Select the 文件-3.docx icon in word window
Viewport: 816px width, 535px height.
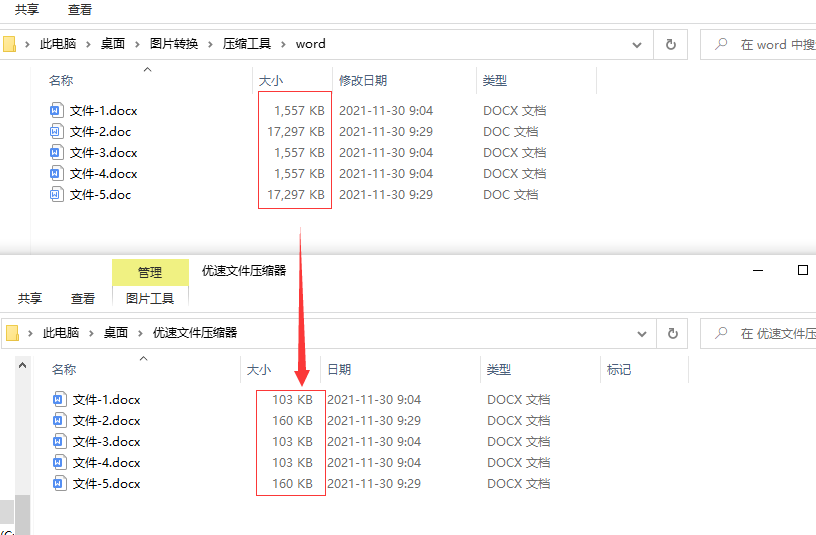(x=56, y=152)
